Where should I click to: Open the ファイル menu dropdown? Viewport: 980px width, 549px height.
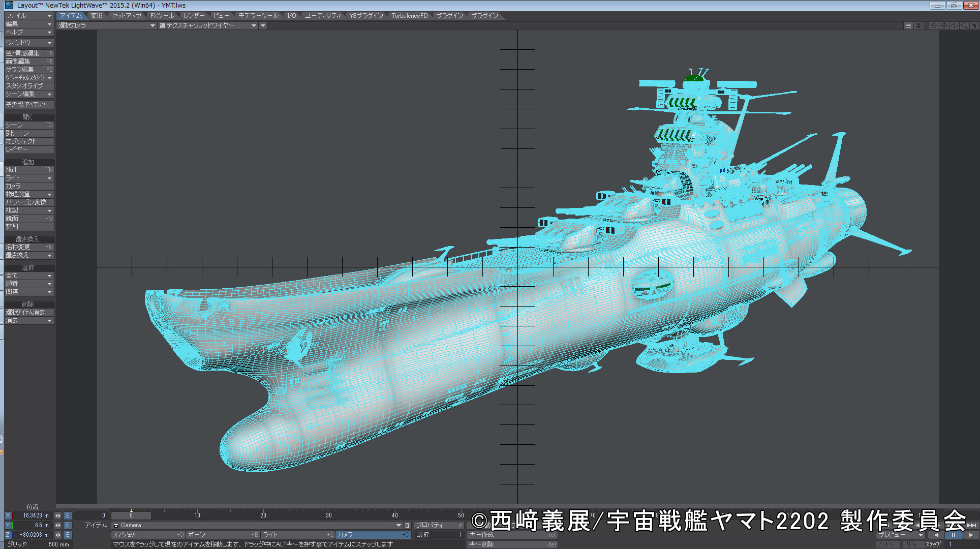pyautogui.click(x=28, y=16)
